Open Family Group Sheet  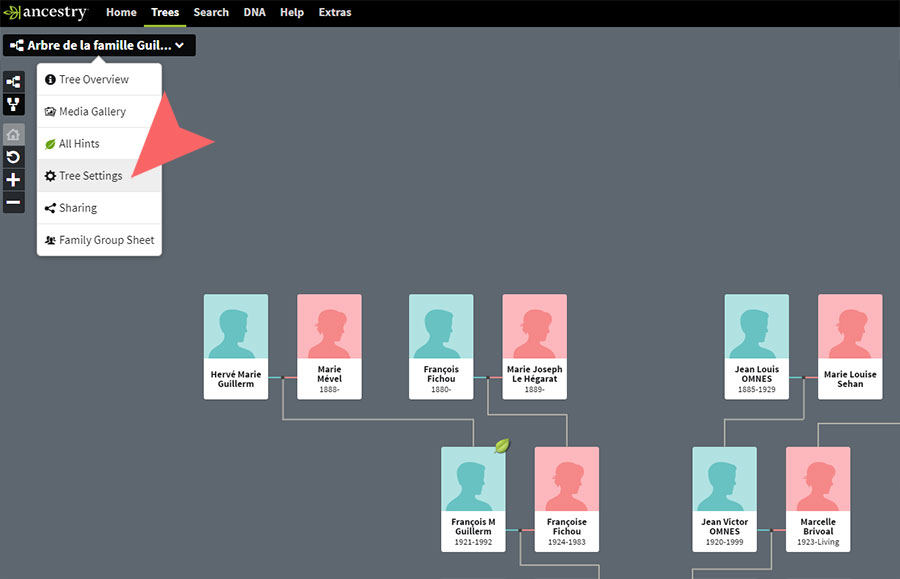(x=106, y=240)
